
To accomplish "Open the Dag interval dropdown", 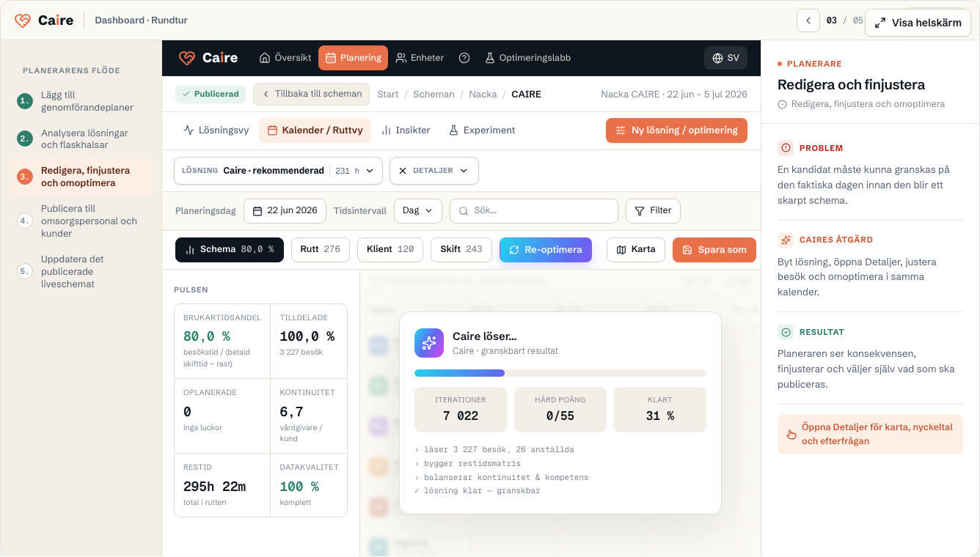I will point(418,211).
